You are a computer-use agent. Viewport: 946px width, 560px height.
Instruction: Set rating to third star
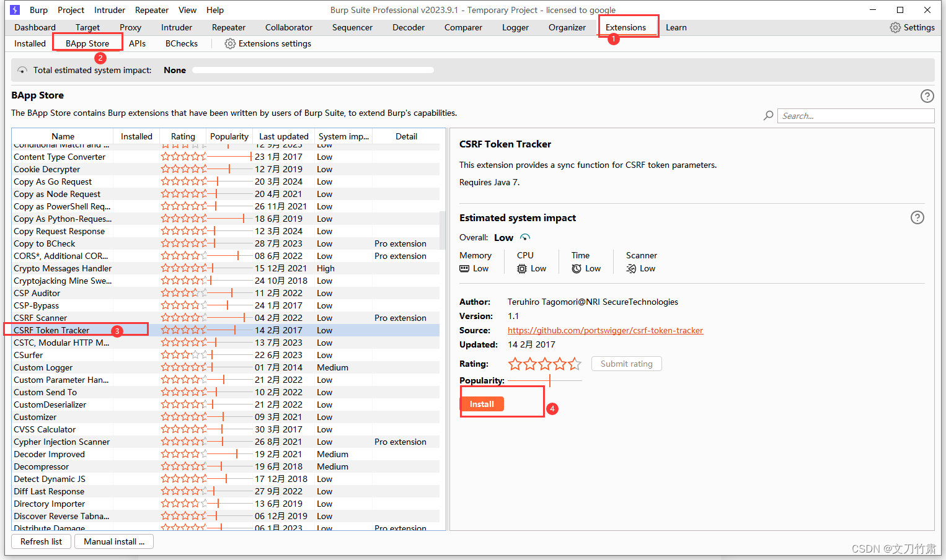[x=545, y=364]
